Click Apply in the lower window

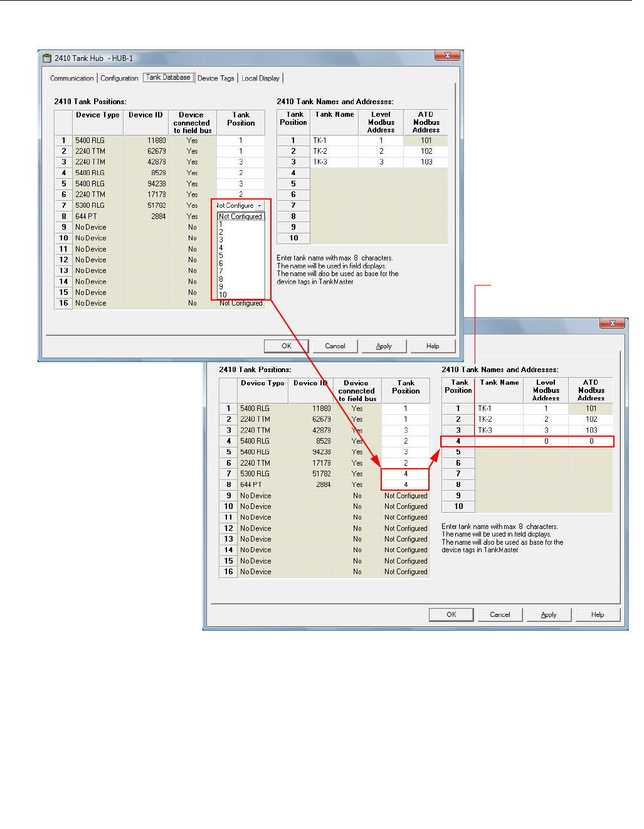549,614
